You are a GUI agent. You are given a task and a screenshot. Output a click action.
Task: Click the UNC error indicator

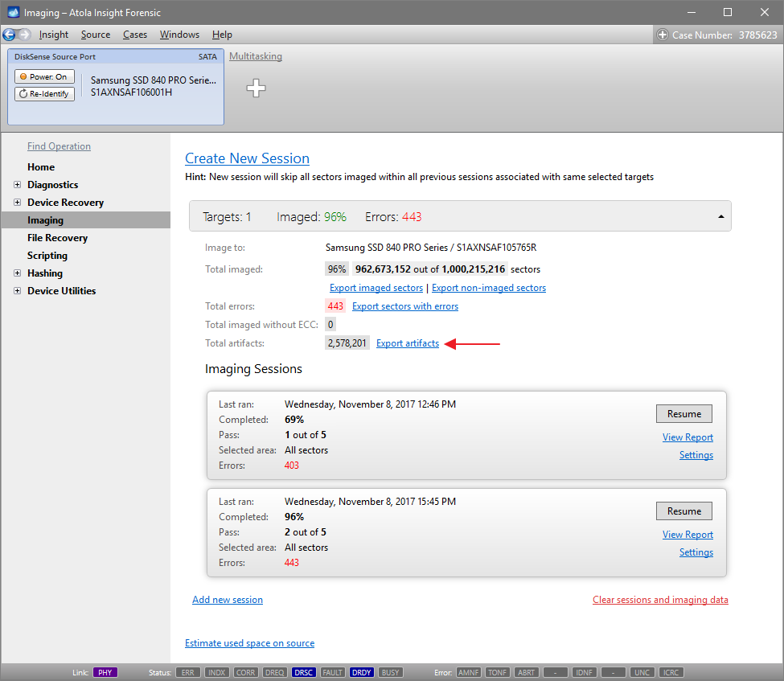coord(642,672)
